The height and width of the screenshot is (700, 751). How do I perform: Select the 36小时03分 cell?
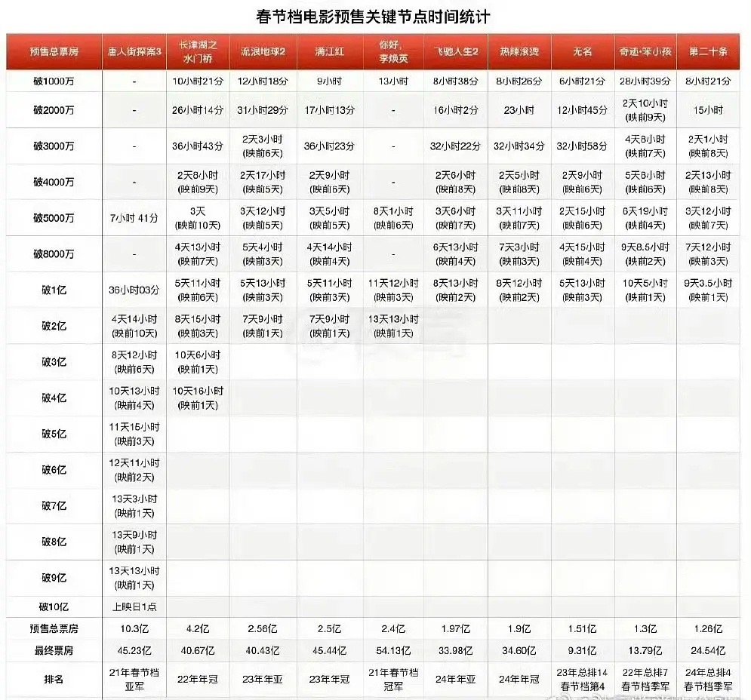pos(134,290)
